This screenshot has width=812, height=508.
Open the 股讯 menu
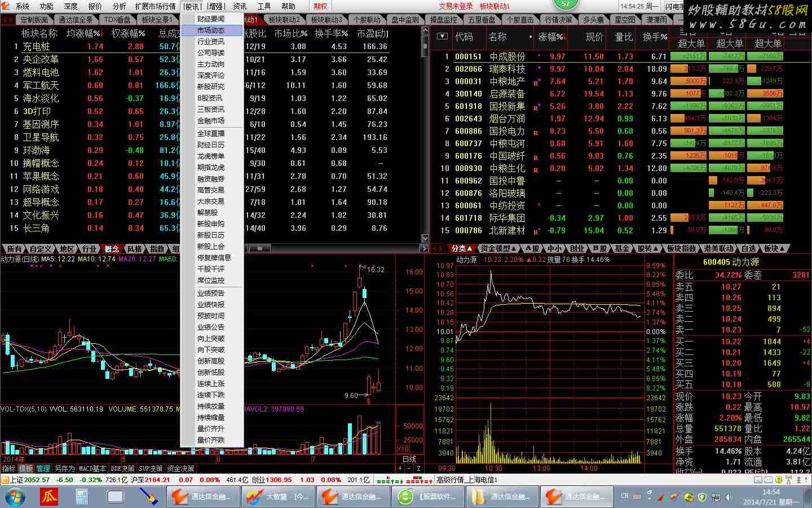[x=192, y=6]
